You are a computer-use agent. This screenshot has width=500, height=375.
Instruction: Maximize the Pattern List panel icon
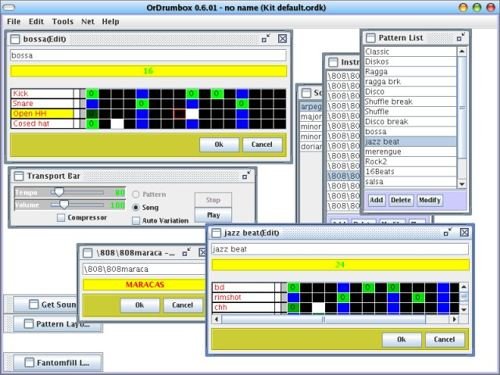[x=461, y=38]
